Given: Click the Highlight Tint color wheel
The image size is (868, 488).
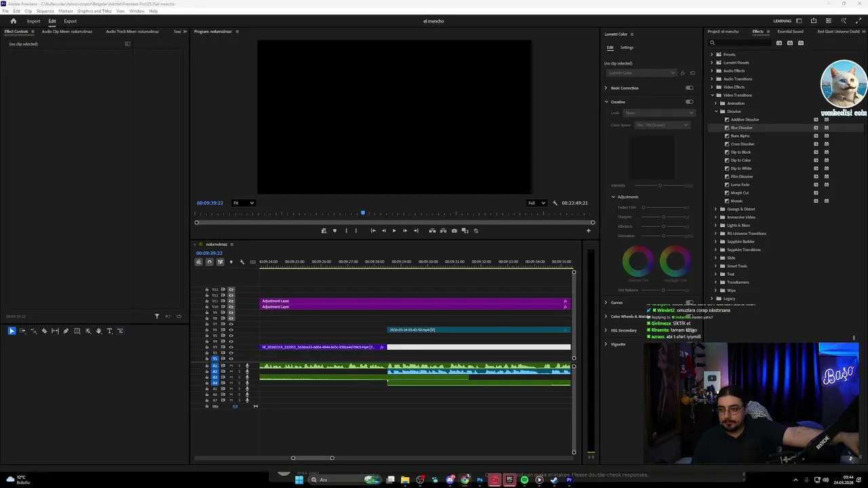Looking at the screenshot, I should (675, 260).
